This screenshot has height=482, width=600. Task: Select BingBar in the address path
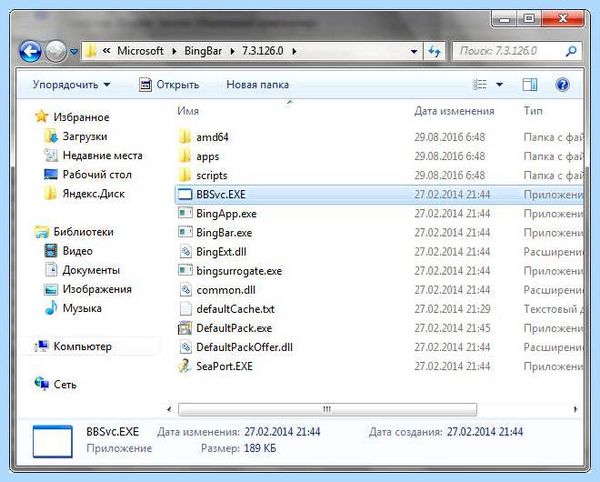pyautogui.click(x=203, y=51)
